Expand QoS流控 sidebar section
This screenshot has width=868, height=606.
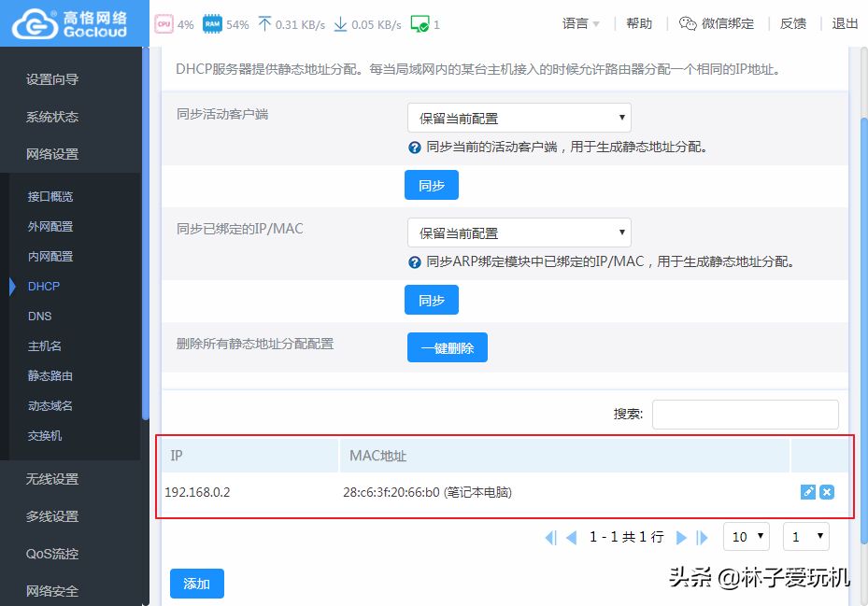click(52, 554)
